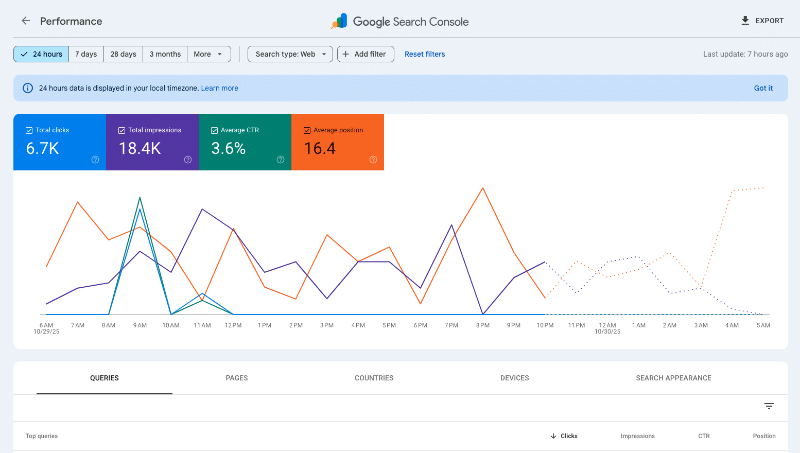Viewport: 800px width, 453px height.
Task: Click the 8 PM label on chart axis
Action: tap(483, 325)
